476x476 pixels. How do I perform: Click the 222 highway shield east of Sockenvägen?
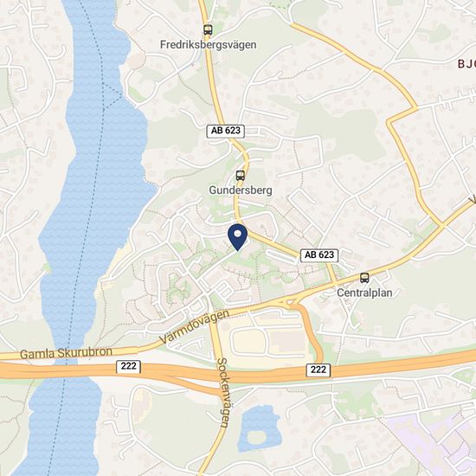tap(318, 370)
